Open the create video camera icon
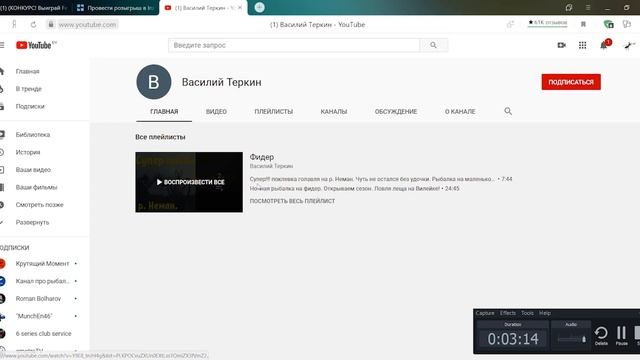 tap(562, 45)
